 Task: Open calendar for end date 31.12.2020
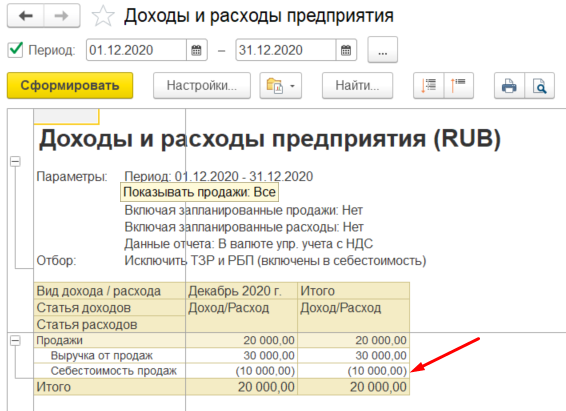click(x=346, y=50)
